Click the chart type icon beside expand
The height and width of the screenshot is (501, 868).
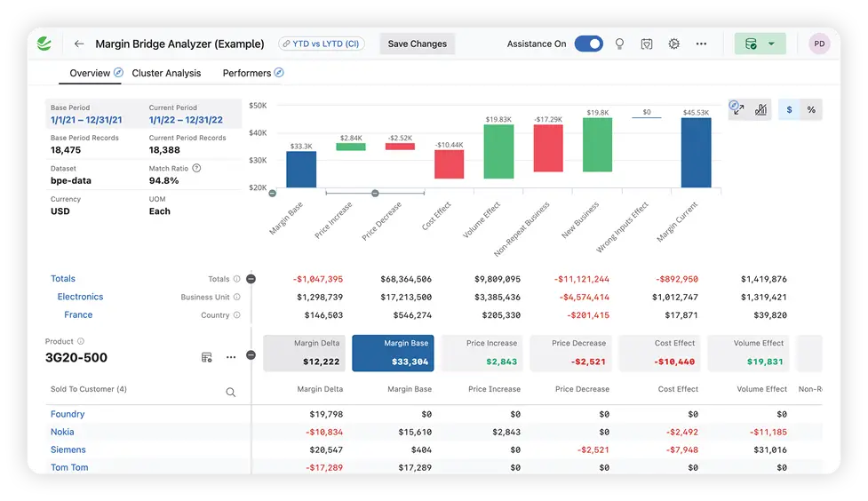pyautogui.click(x=760, y=109)
